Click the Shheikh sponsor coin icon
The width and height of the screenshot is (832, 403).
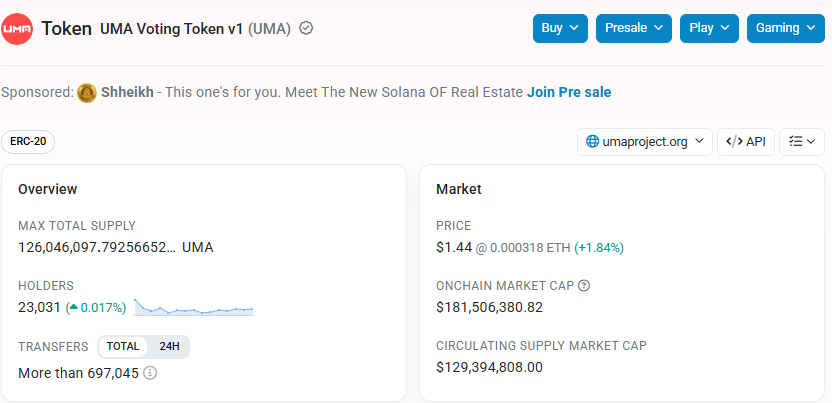[86, 93]
